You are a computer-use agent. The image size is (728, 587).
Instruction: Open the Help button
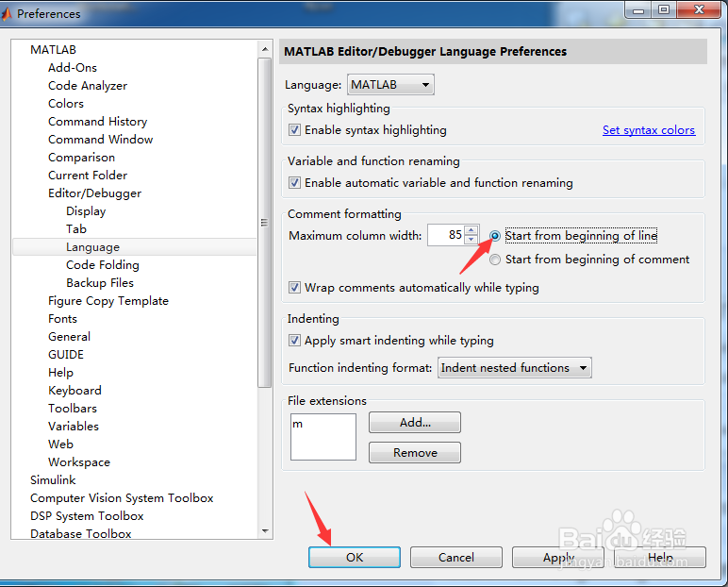click(660, 557)
